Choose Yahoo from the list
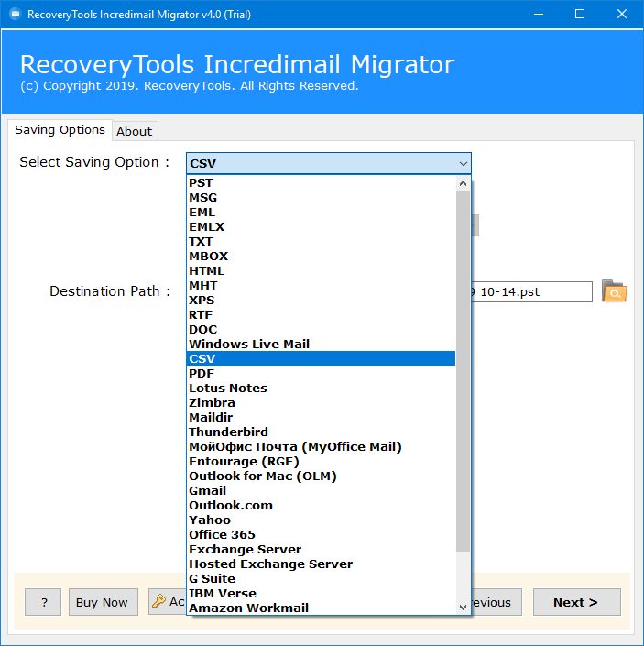 click(321, 520)
